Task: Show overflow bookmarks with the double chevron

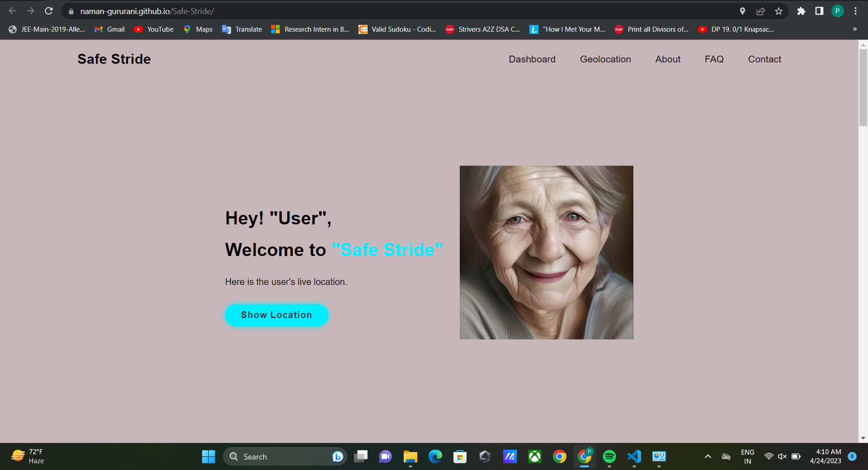Action: 854,29
